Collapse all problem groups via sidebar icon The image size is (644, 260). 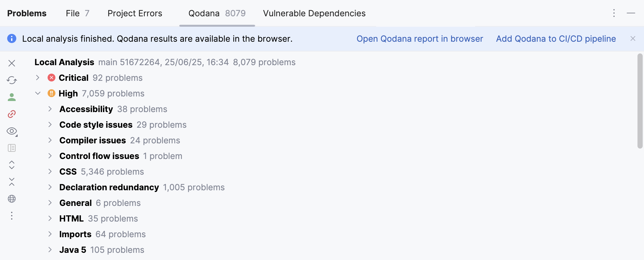[x=12, y=182]
